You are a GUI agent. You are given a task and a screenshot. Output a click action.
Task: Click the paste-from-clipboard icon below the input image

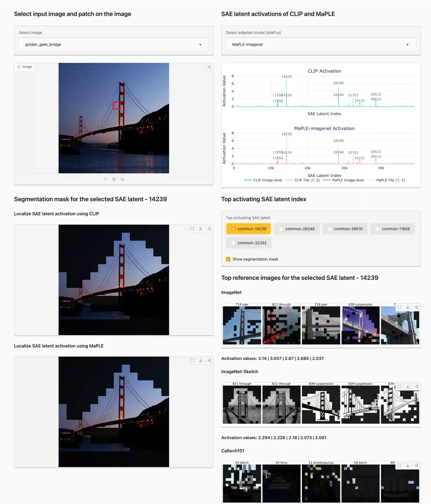point(122,179)
